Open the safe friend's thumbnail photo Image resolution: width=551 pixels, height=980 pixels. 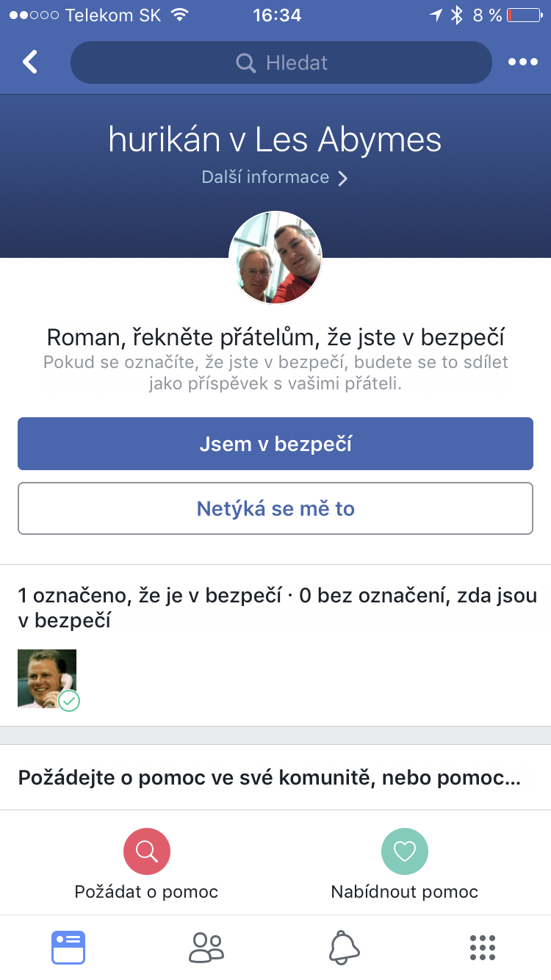pos(46,677)
